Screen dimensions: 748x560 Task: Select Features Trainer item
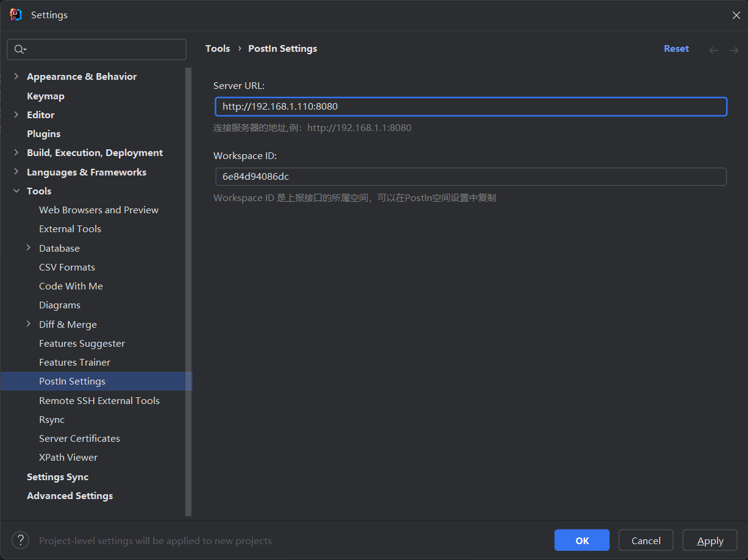click(x=74, y=362)
